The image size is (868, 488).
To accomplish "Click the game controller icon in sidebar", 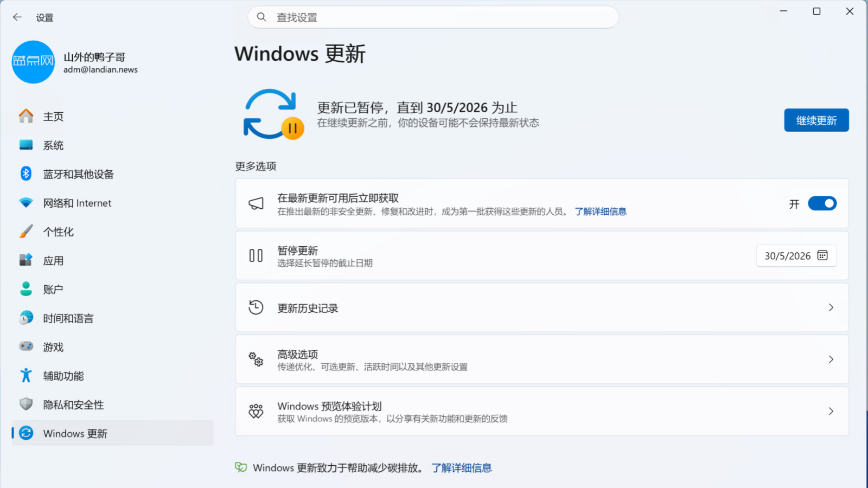I will [x=26, y=346].
